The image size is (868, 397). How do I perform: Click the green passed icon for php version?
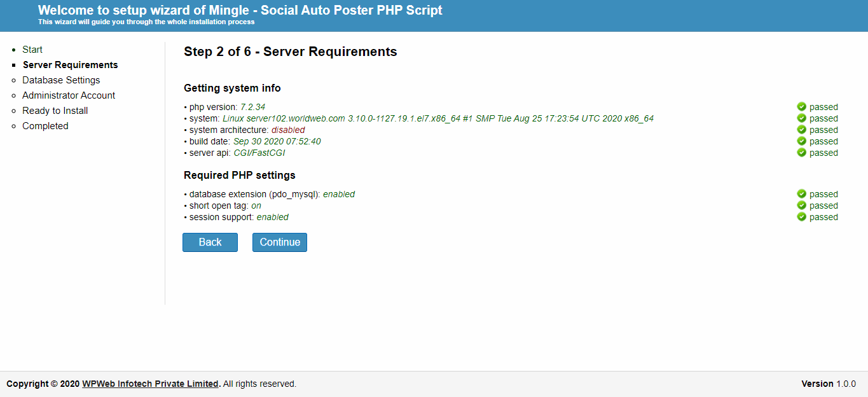tap(802, 107)
